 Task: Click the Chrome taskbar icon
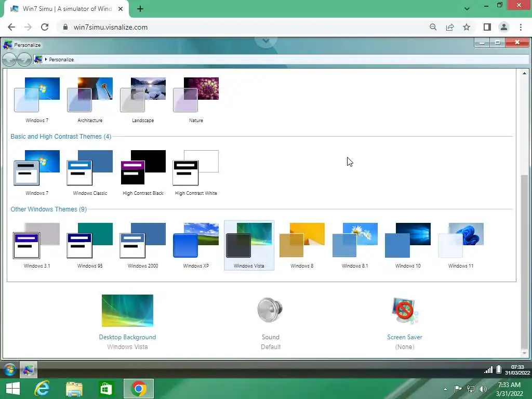tap(138, 389)
